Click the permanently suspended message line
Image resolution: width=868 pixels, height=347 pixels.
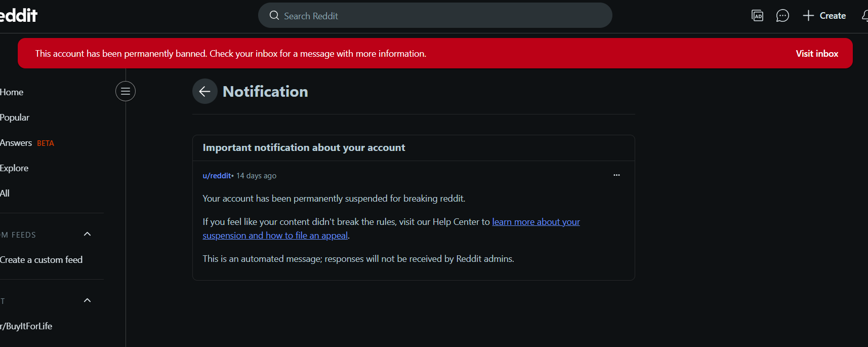pyautogui.click(x=334, y=199)
